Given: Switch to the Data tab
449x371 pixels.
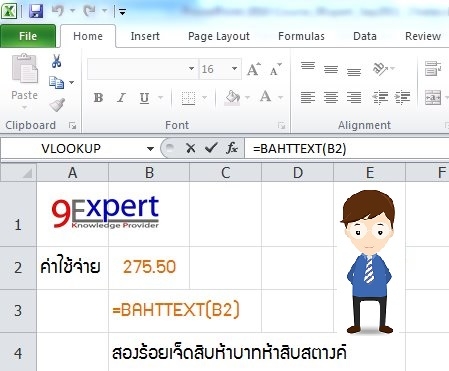Looking at the screenshot, I should [x=365, y=36].
